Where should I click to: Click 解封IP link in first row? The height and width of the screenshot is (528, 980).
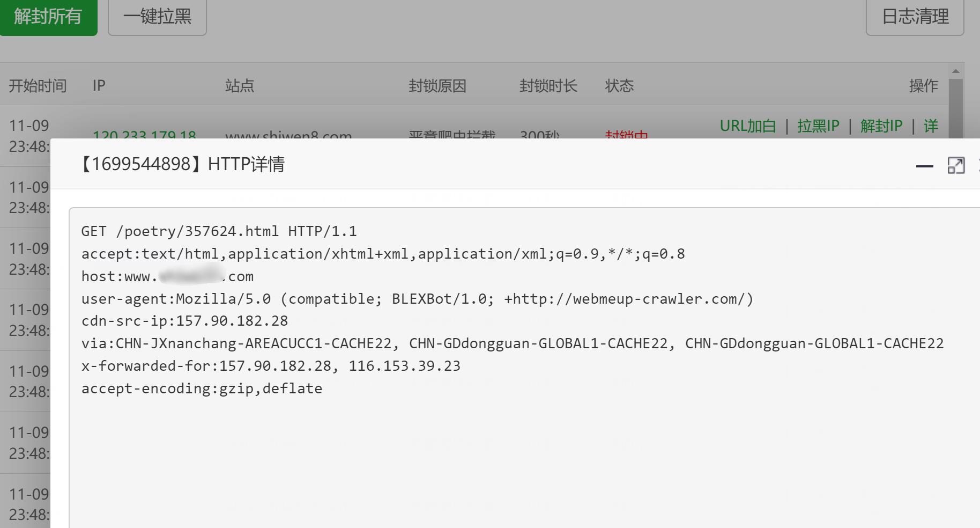(x=881, y=126)
